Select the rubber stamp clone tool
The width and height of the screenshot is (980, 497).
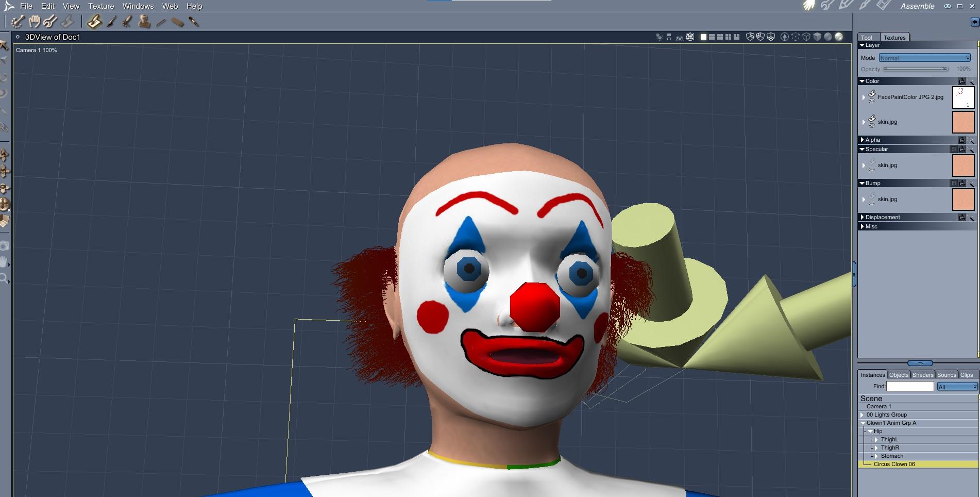[x=144, y=22]
